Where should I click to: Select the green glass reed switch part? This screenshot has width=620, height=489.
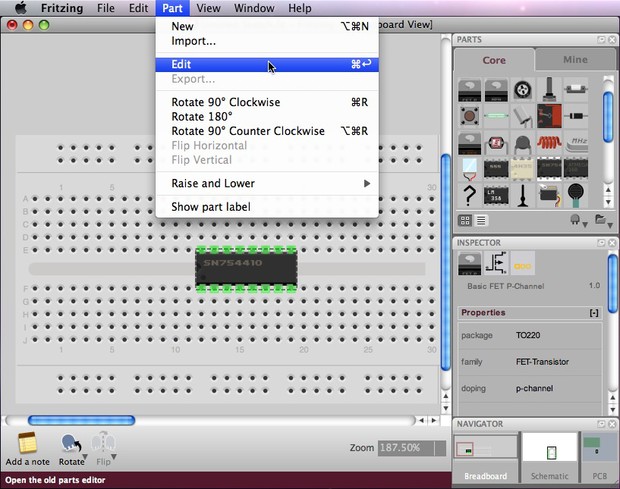496,116
